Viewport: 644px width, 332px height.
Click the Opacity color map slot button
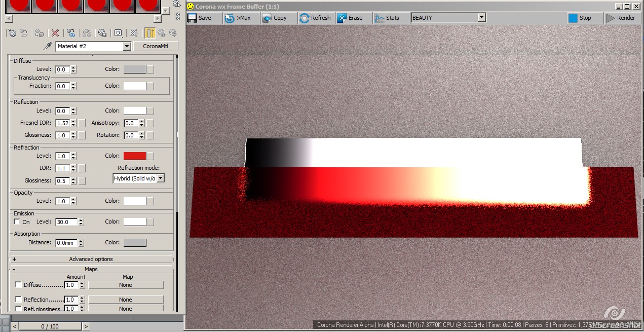(x=150, y=201)
